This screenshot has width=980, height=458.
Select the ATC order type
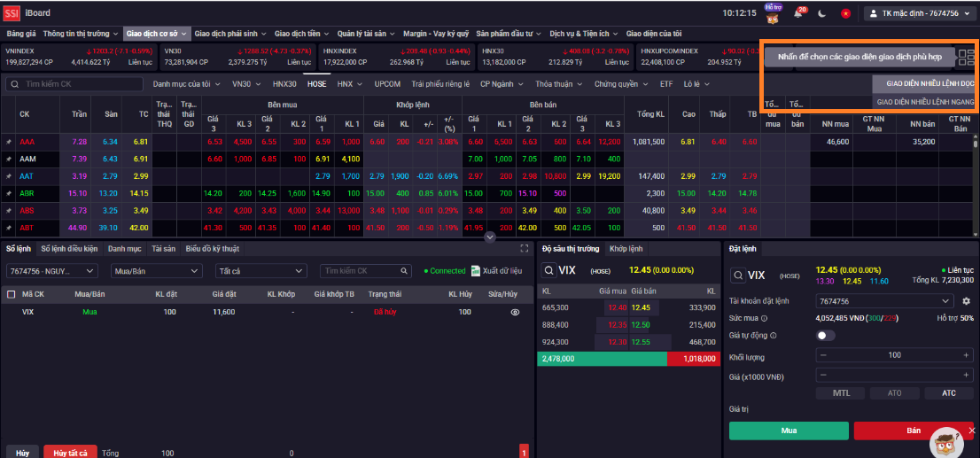click(x=949, y=393)
